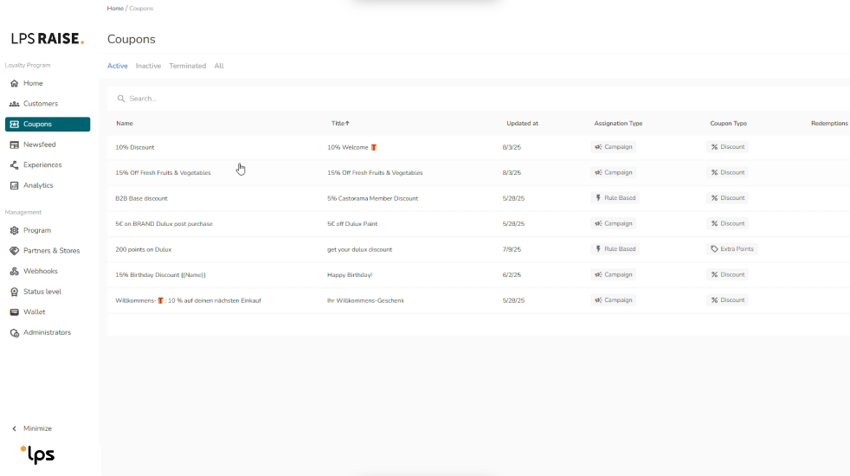Click title 'Ihr Willkommens-Geschenk'
The image size is (850, 476).
365,300
